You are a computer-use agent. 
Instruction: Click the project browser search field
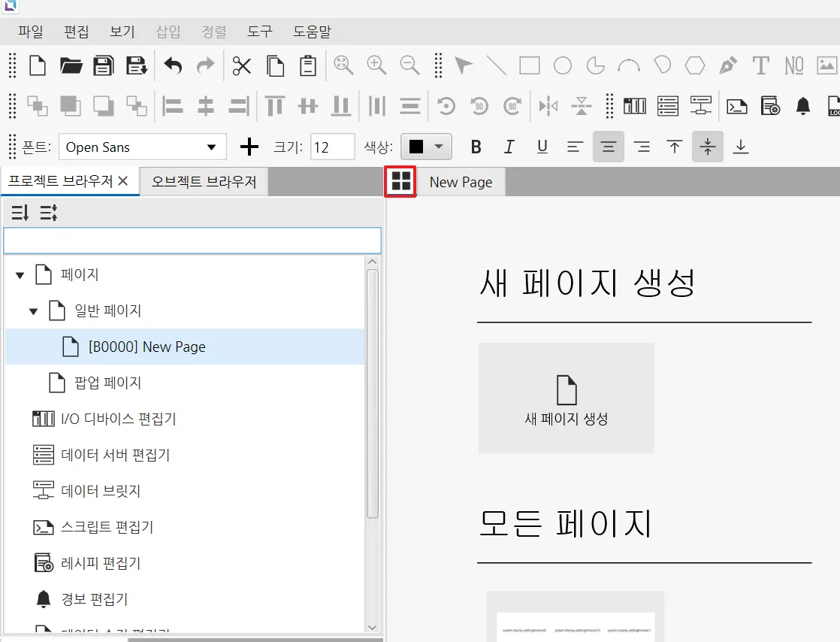[192, 241]
